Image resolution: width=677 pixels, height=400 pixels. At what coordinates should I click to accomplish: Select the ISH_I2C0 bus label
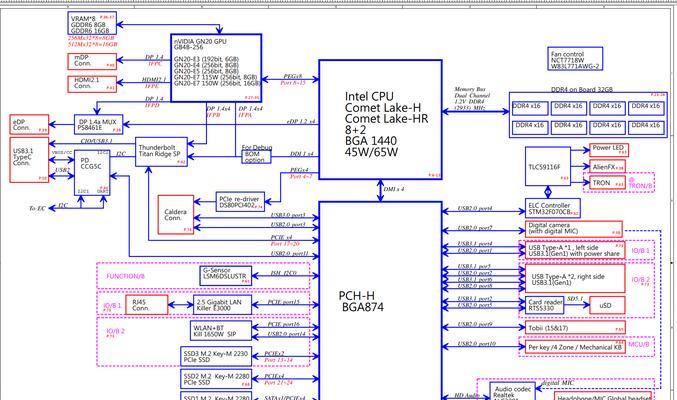283,273
